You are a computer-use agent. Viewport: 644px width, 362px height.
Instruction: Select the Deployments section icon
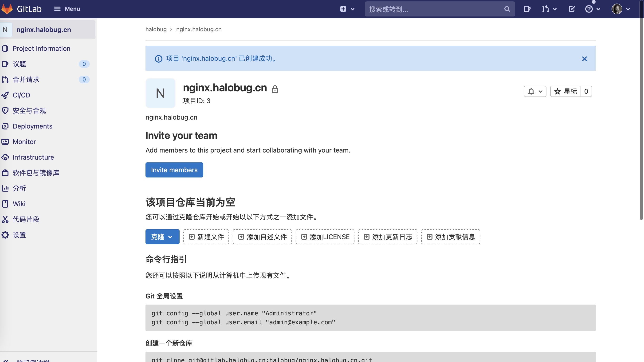[x=5, y=126]
